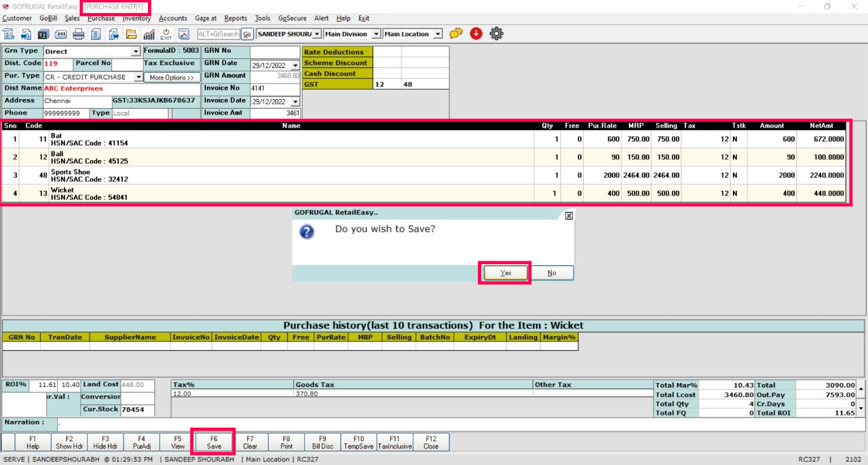868x465 pixels.
Task: Click the Dist. Code field showing 119
Action: (x=56, y=64)
